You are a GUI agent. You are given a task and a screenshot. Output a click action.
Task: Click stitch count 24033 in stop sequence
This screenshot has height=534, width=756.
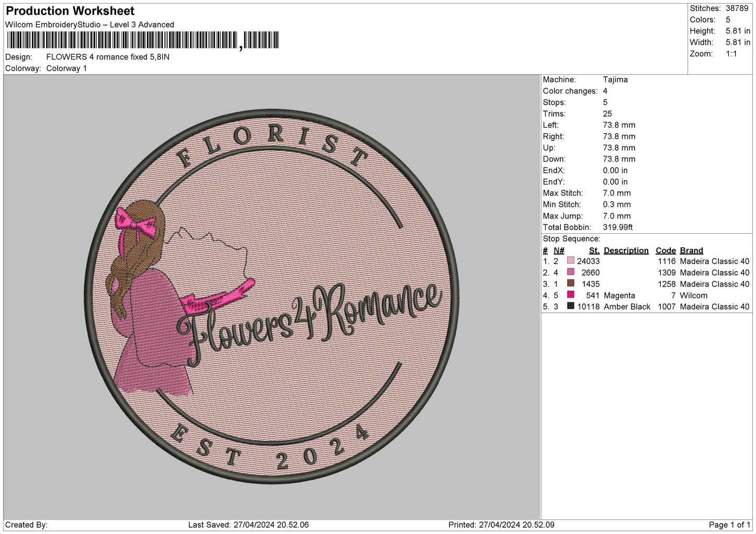pos(588,261)
